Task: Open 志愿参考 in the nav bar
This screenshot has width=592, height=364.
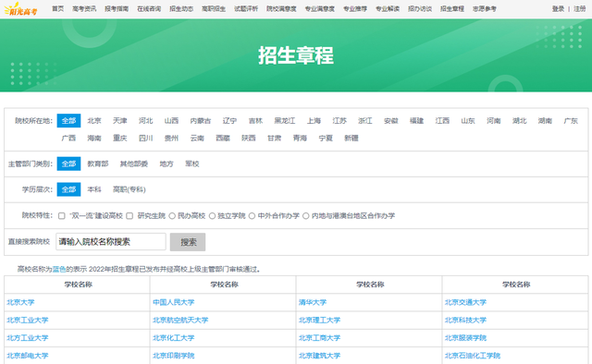Action: [x=485, y=8]
